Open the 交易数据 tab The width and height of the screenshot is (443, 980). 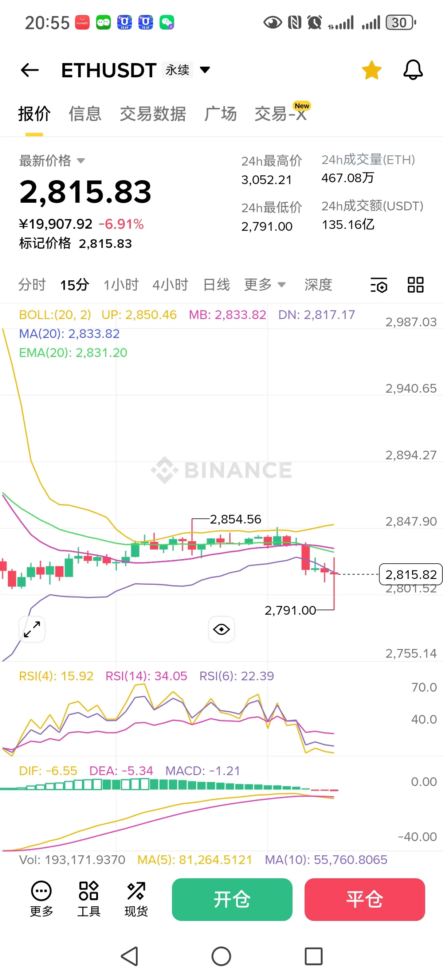153,114
